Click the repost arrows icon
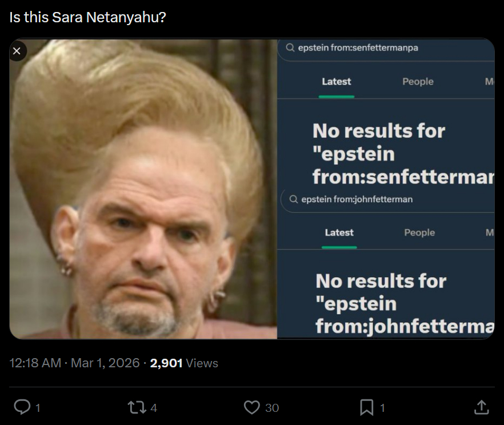This screenshot has height=425, width=504. [x=136, y=407]
